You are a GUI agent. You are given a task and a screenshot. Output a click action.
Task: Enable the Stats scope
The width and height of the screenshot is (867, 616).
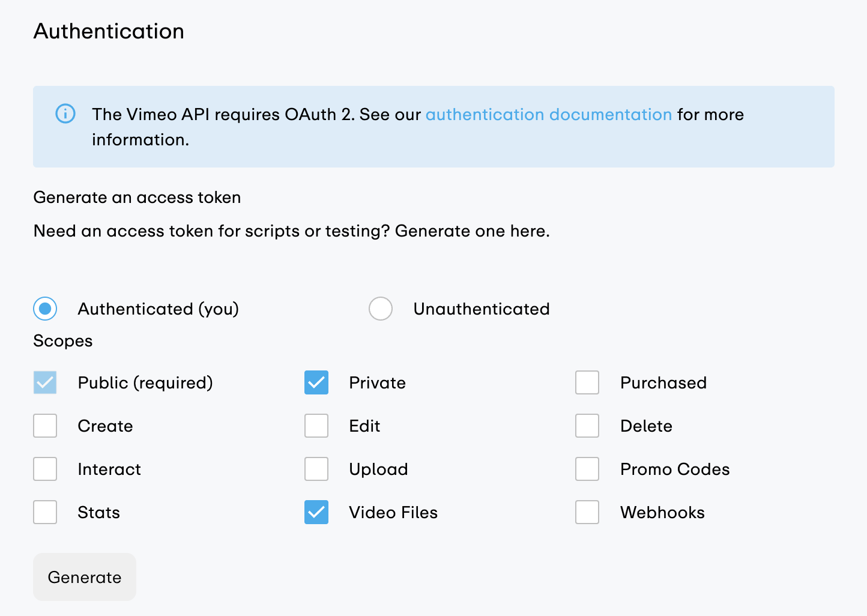45,512
